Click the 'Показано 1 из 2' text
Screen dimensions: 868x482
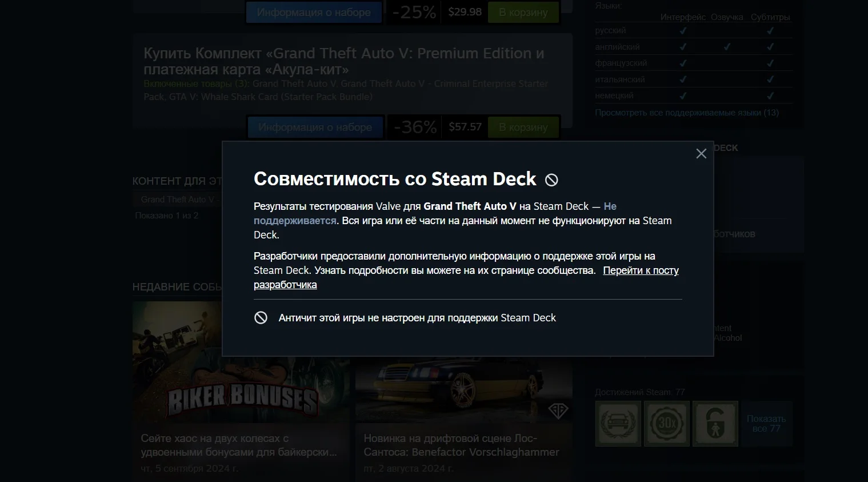point(166,216)
